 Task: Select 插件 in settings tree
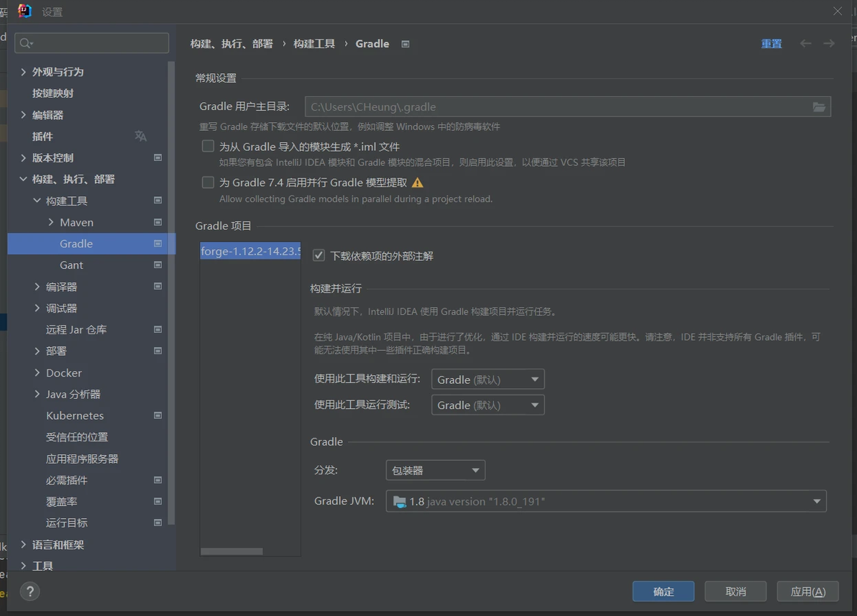point(42,137)
